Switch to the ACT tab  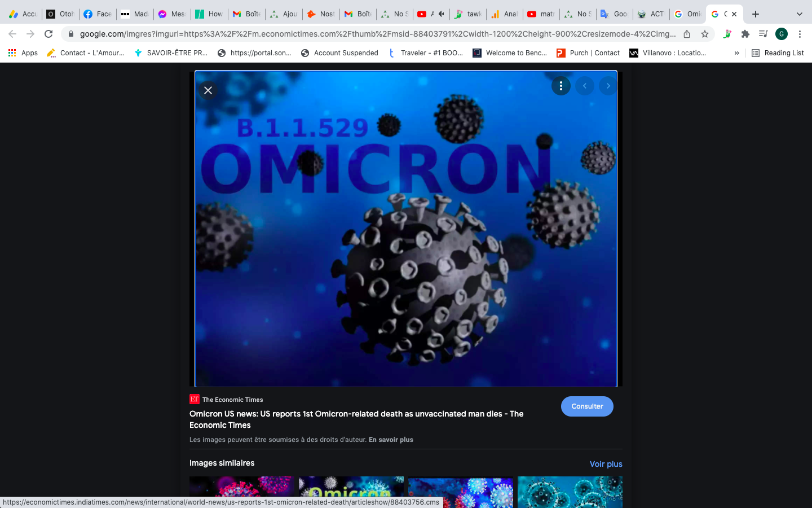pos(652,14)
